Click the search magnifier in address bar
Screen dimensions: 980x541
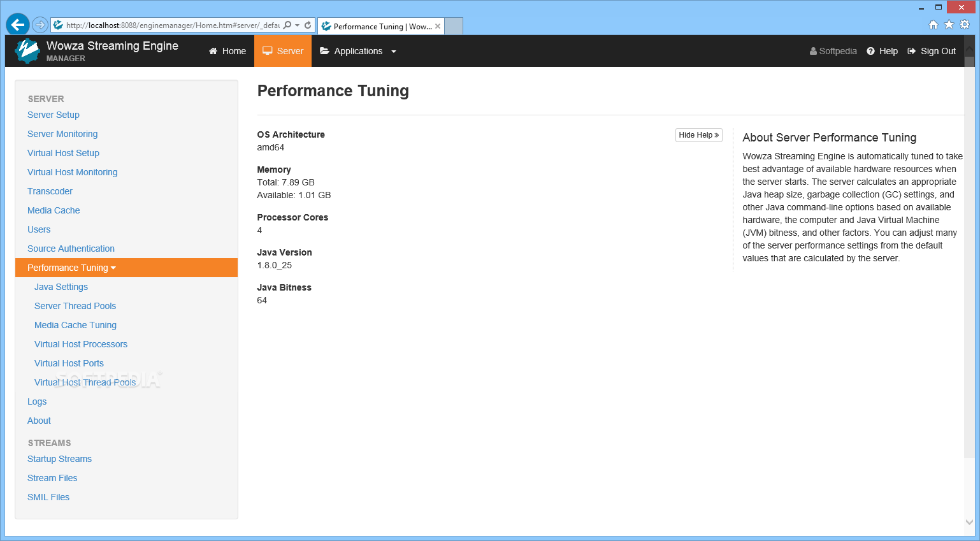[287, 25]
